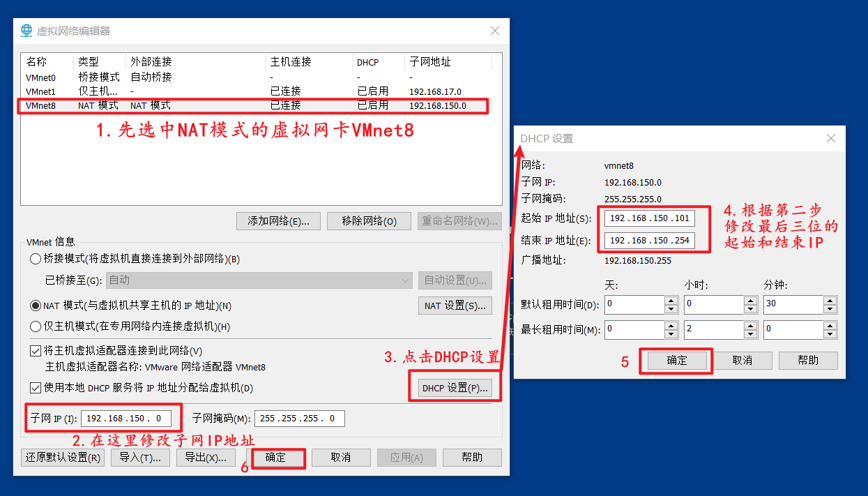Click the 子网 IP input field

tap(126, 419)
